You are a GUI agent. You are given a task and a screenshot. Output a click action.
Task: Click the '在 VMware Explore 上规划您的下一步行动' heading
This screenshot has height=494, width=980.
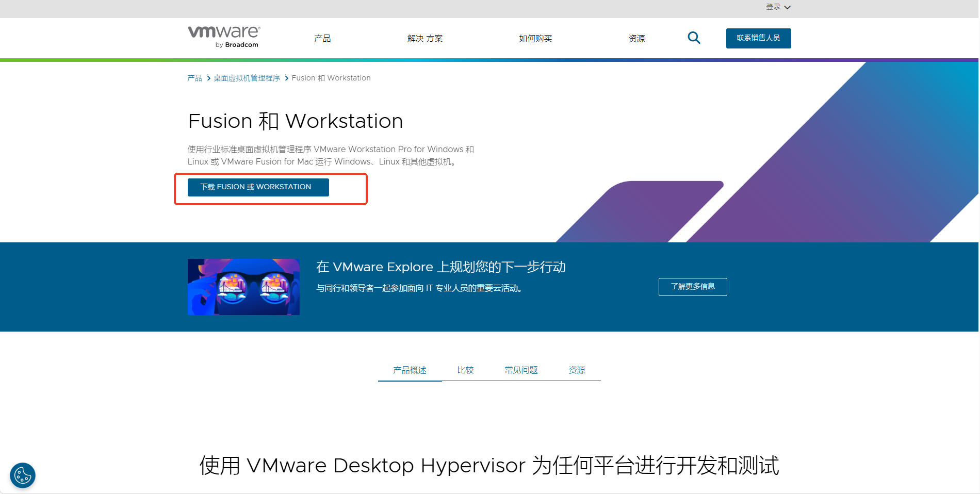click(x=441, y=267)
